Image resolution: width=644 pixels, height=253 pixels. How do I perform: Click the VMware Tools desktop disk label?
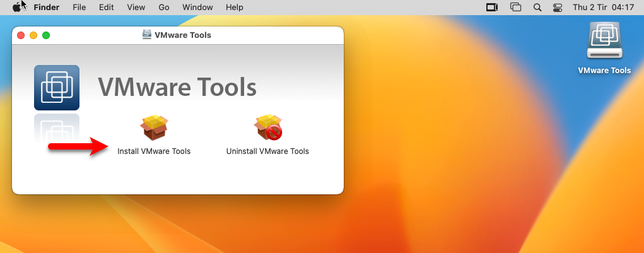pyautogui.click(x=604, y=70)
